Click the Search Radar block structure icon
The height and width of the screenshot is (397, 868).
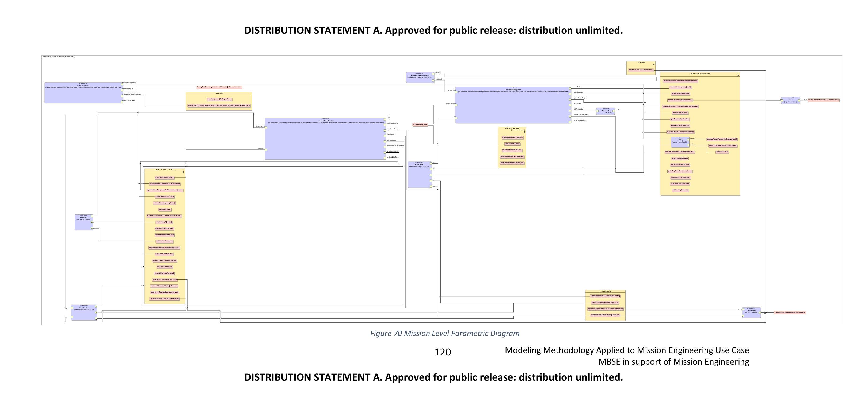click(x=183, y=172)
